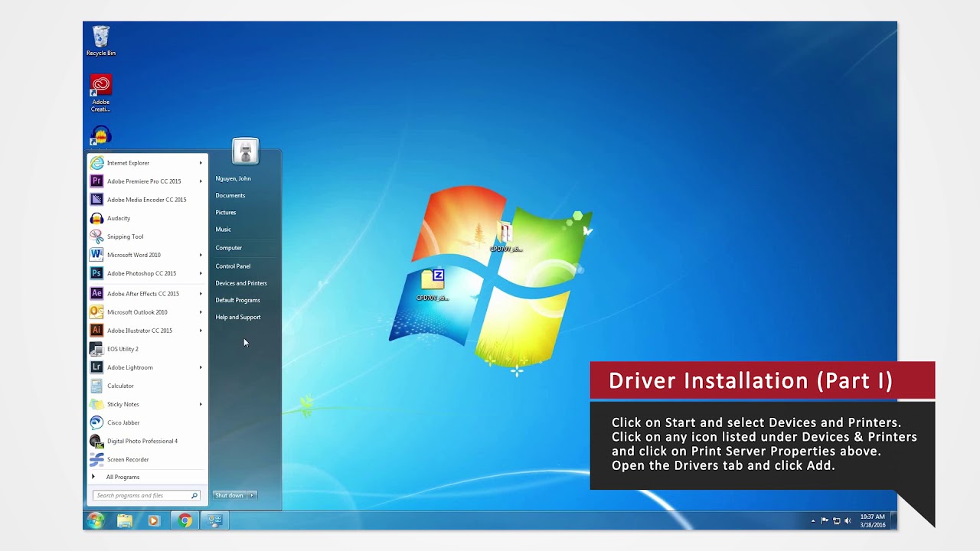This screenshot has width=980, height=551.
Task: Open the Snipping Tool
Action: click(x=146, y=236)
